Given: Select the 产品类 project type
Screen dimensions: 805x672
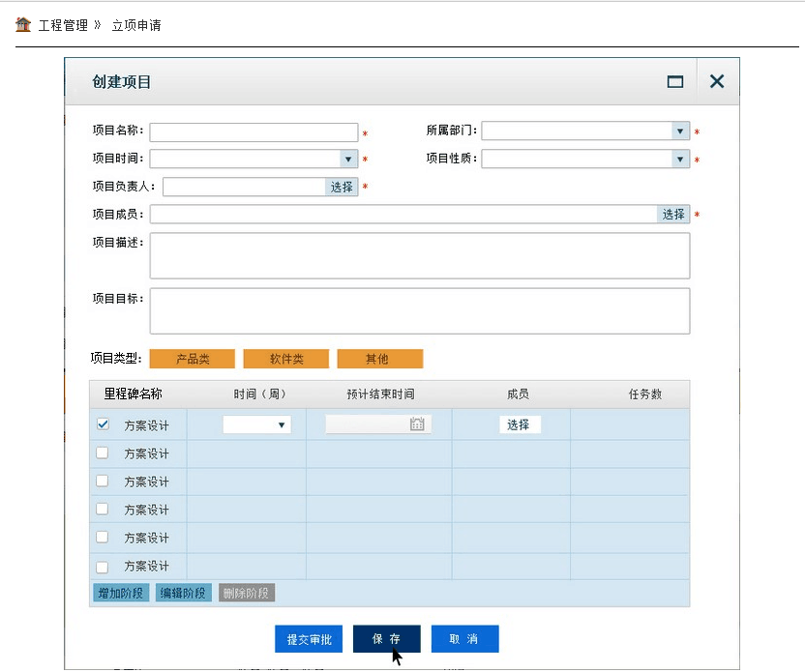Looking at the screenshot, I should click(x=193, y=359).
